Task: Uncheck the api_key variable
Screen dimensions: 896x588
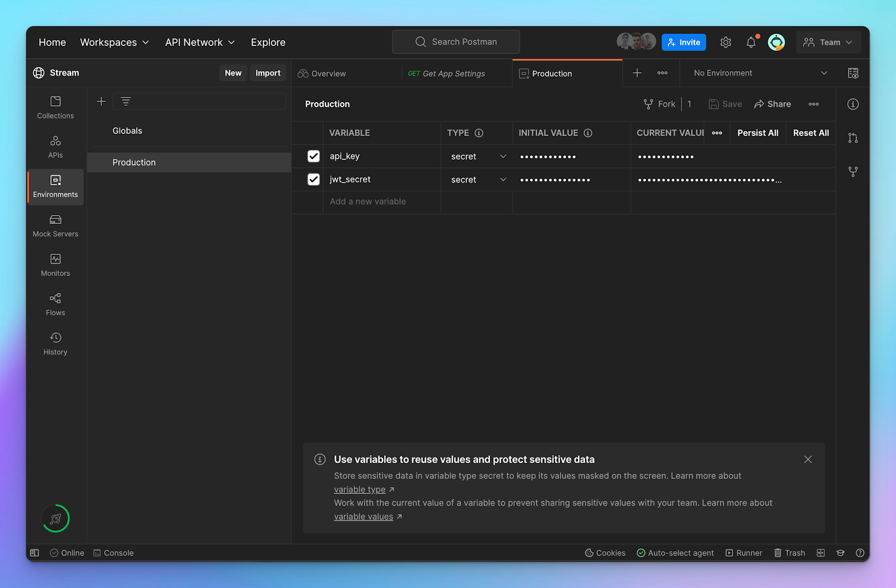Action: [x=313, y=156]
